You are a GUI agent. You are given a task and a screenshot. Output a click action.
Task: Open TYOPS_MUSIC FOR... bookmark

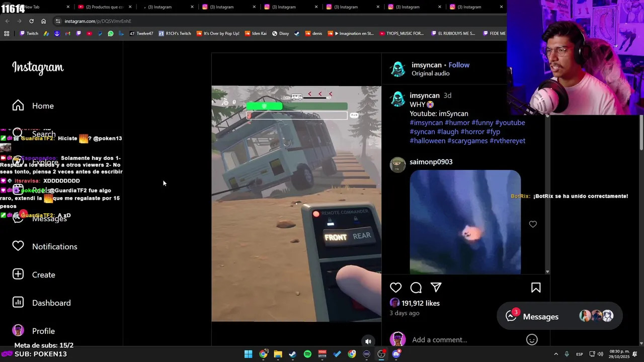[401, 34]
